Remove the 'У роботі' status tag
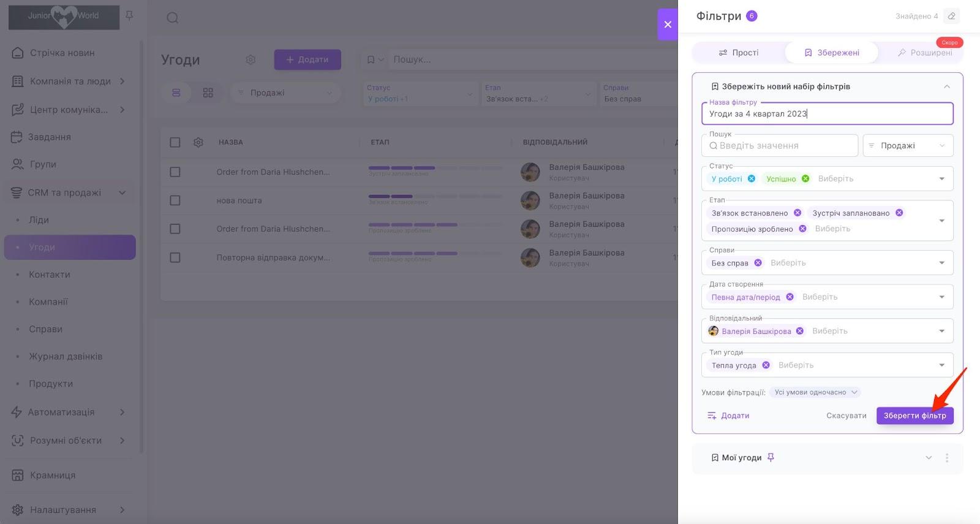 click(x=752, y=179)
